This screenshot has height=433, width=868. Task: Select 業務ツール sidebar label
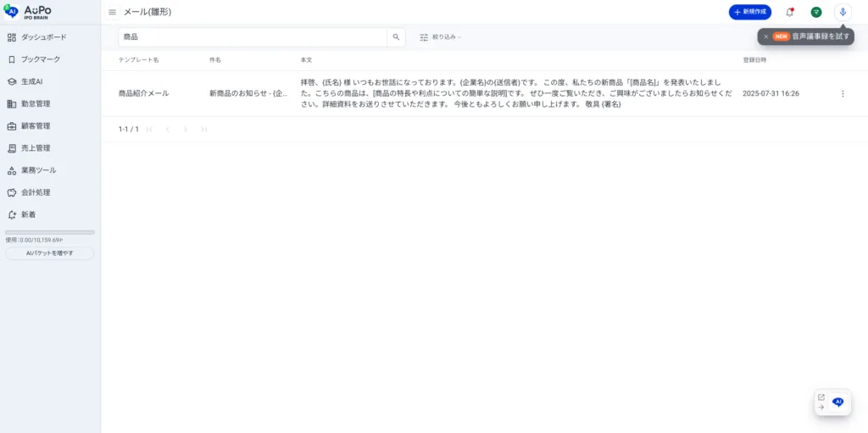(39, 170)
